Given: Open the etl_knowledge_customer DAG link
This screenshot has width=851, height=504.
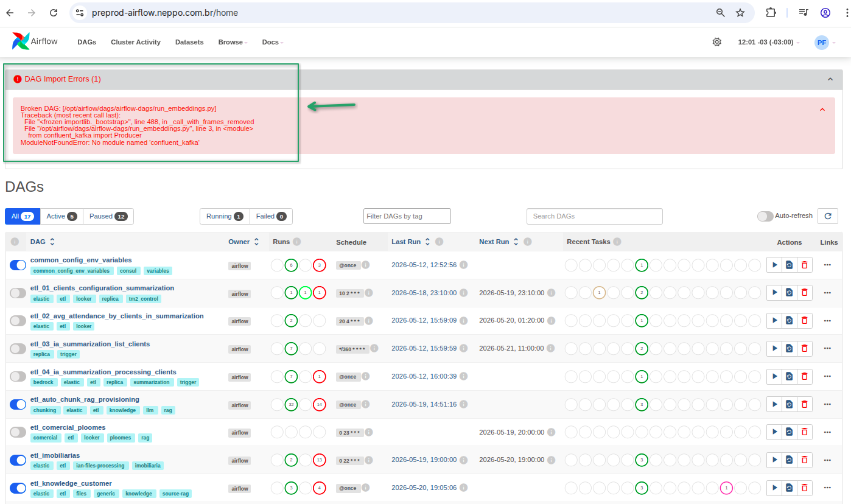Looking at the screenshot, I should click(x=71, y=483).
